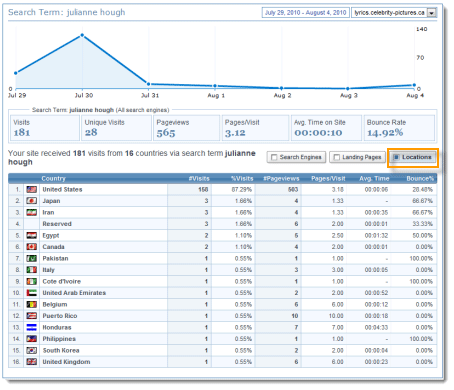Enable the Search Engines checkbox

tap(274, 157)
